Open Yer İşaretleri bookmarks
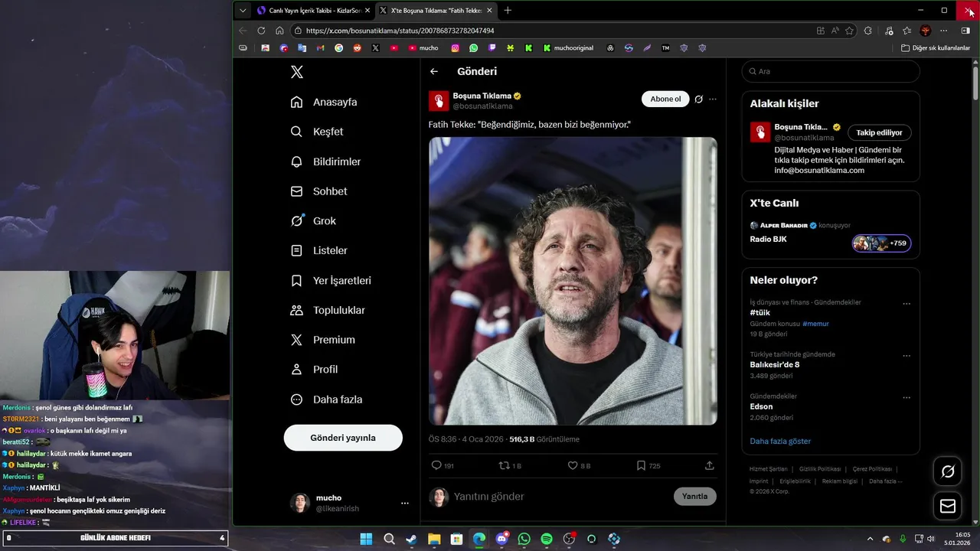This screenshot has height=551, width=980. (x=331, y=280)
